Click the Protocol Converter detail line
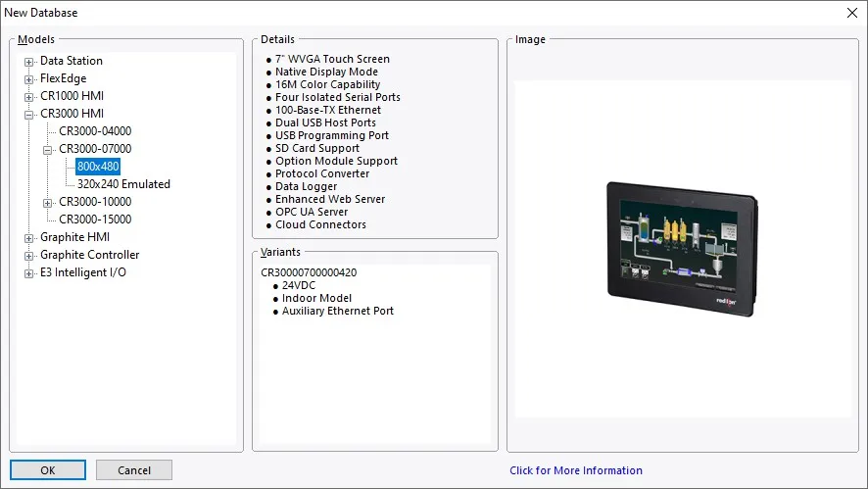The width and height of the screenshot is (868, 489). click(322, 173)
